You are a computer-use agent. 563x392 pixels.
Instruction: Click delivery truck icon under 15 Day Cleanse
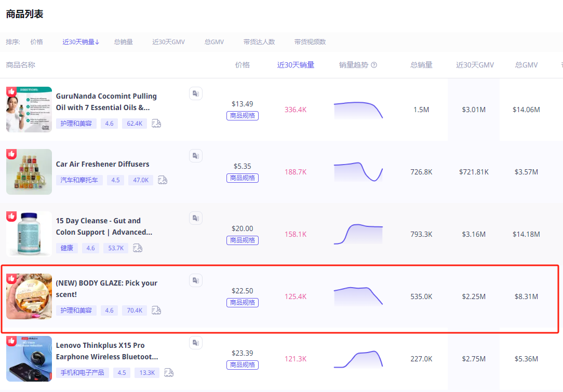coord(138,248)
